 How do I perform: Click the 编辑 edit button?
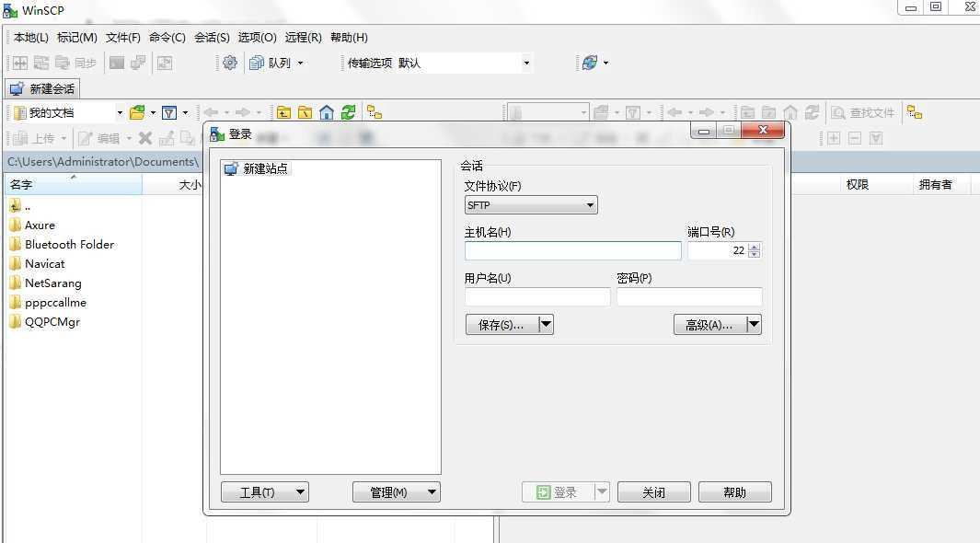pos(98,138)
